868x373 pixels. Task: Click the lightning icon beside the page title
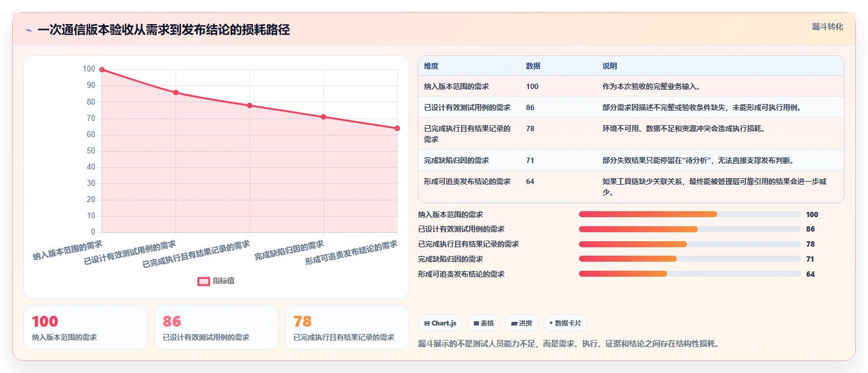[x=28, y=30]
